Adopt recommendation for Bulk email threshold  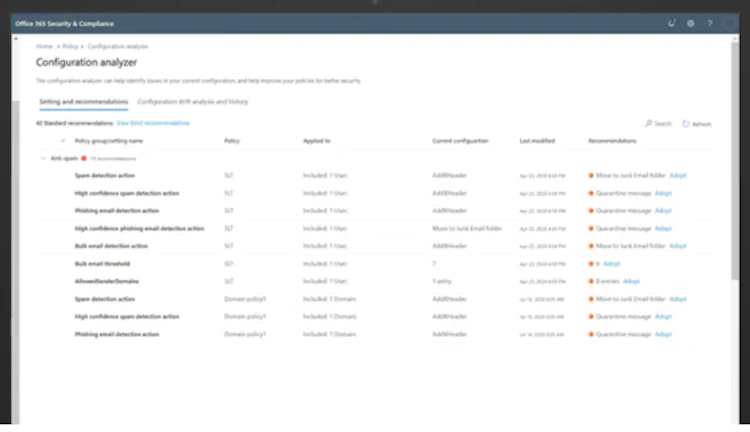612,263
